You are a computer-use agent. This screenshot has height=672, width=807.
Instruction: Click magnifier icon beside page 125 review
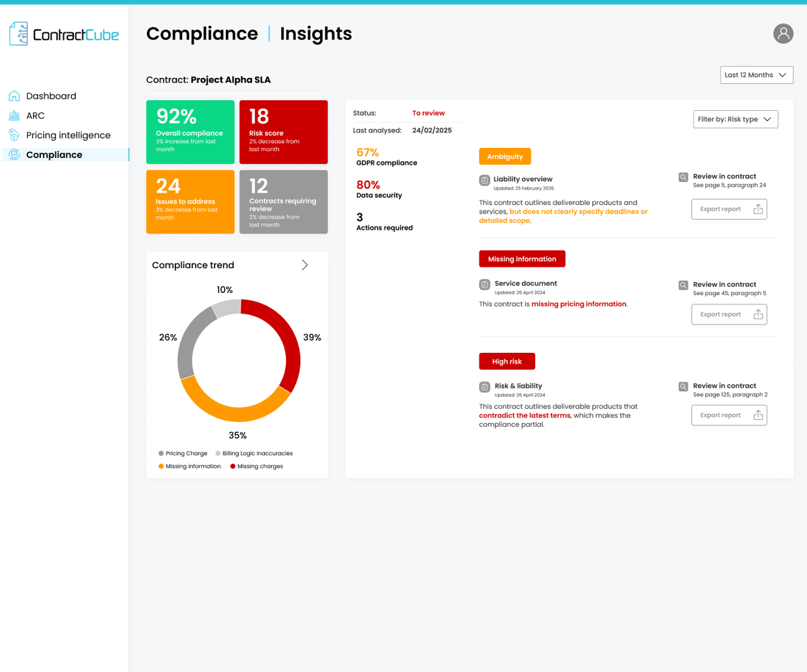(x=683, y=387)
